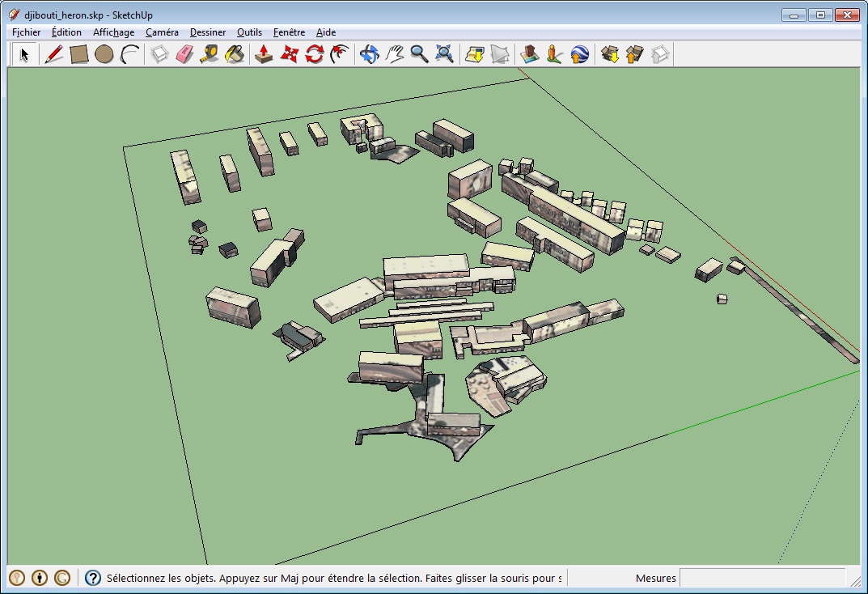Screen dimensions: 868x594
Task: Open the Affichage menu
Action: [x=113, y=32]
